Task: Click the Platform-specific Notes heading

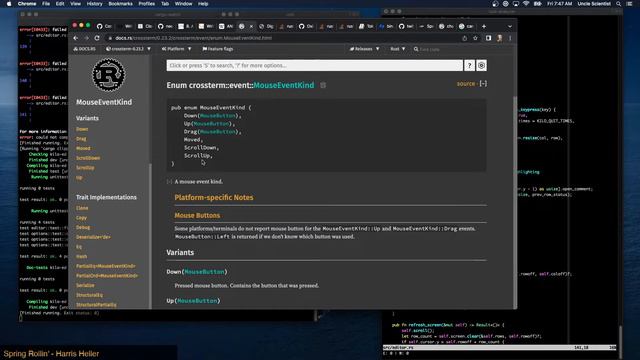Action: coord(214,198)
